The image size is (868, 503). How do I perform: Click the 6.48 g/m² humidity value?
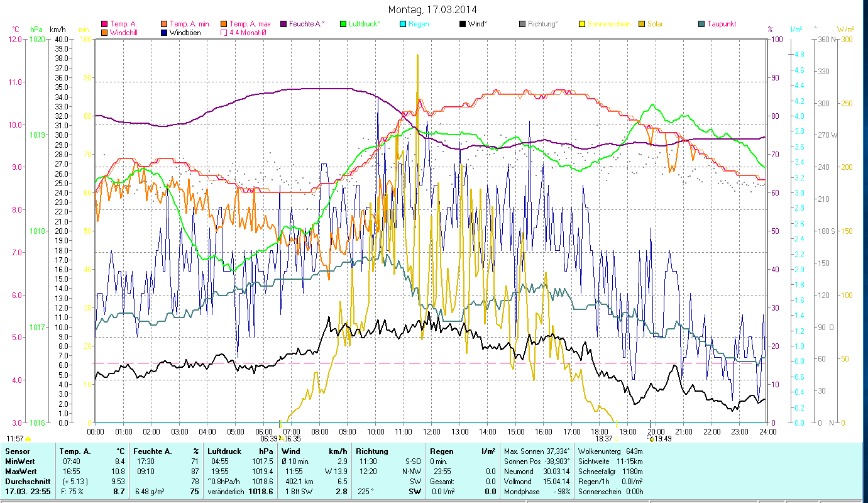(149, 491)
